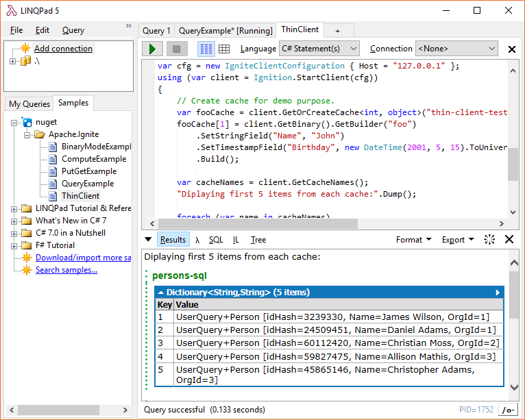
Task: Click the Add connection star icon
Action: tap(25, 48)
